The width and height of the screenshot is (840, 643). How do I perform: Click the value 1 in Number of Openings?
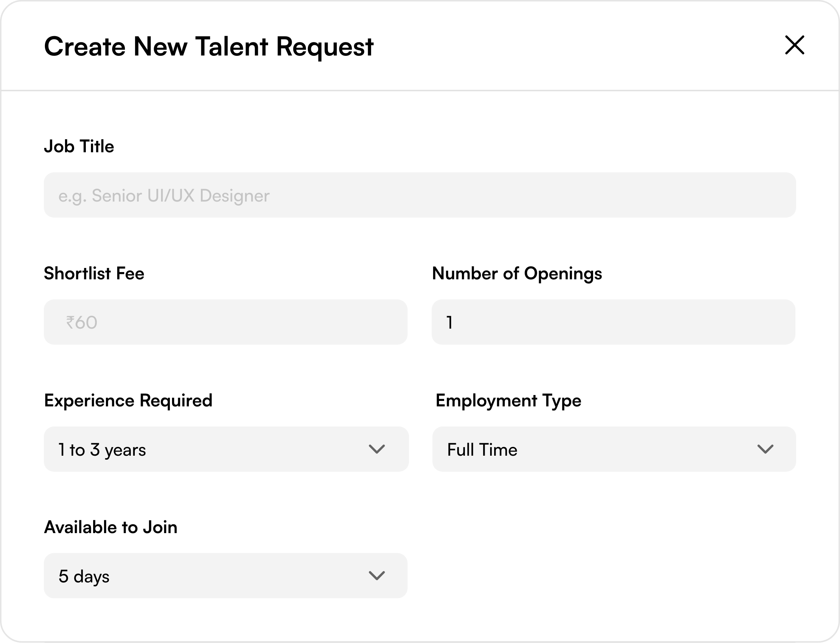[450, 323]
